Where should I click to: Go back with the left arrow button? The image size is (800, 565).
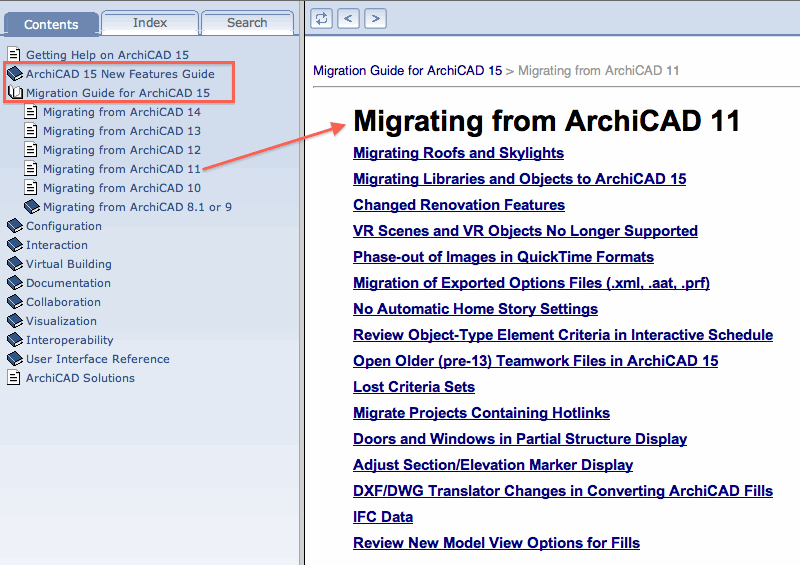[348, 19]
